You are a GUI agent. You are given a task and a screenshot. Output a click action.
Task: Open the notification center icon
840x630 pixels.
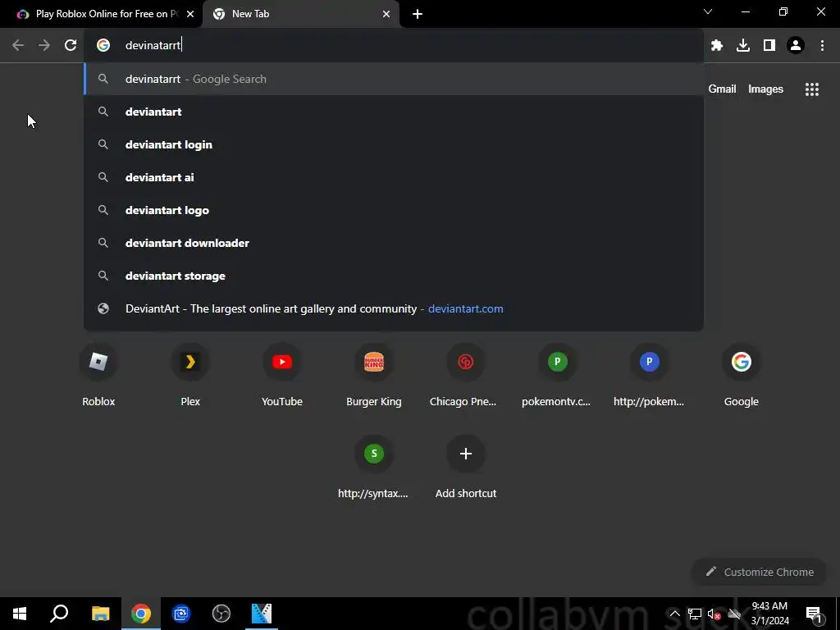[814, 614]
